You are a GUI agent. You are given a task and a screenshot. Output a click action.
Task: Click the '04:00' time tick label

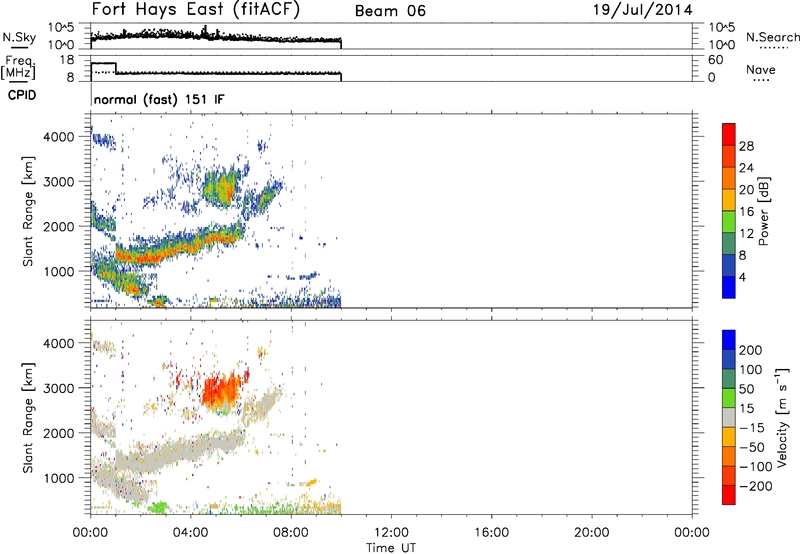pyautogui.click(x=191, y=533)
